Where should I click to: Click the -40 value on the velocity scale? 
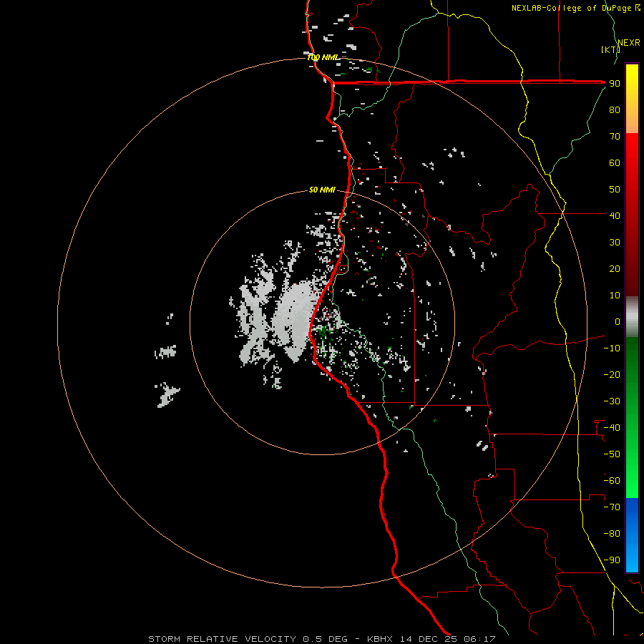click(612, 428)
